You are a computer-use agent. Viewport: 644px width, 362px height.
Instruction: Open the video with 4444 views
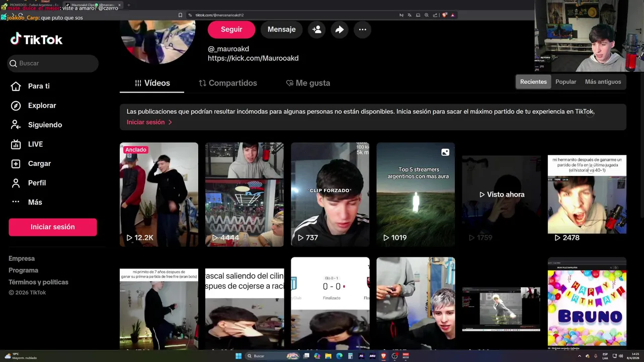(245, 195)
